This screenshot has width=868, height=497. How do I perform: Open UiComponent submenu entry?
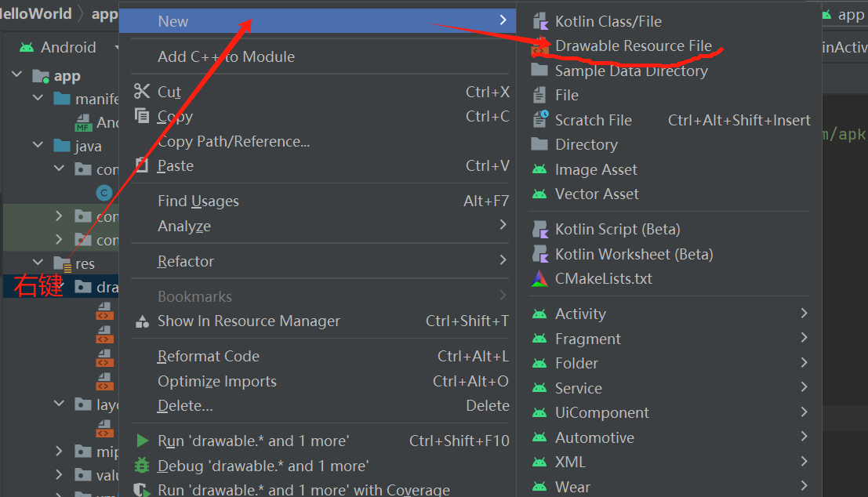point(668,413)
